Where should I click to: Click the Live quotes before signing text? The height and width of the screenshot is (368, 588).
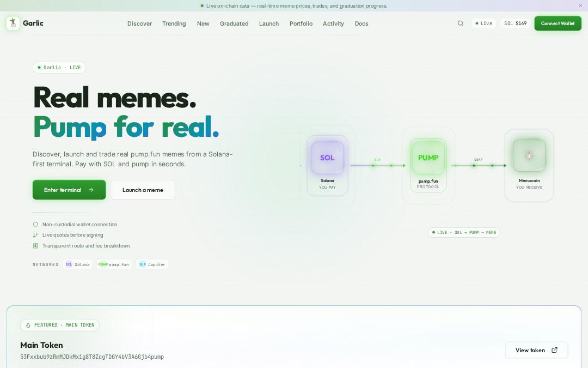click(73, 235)
